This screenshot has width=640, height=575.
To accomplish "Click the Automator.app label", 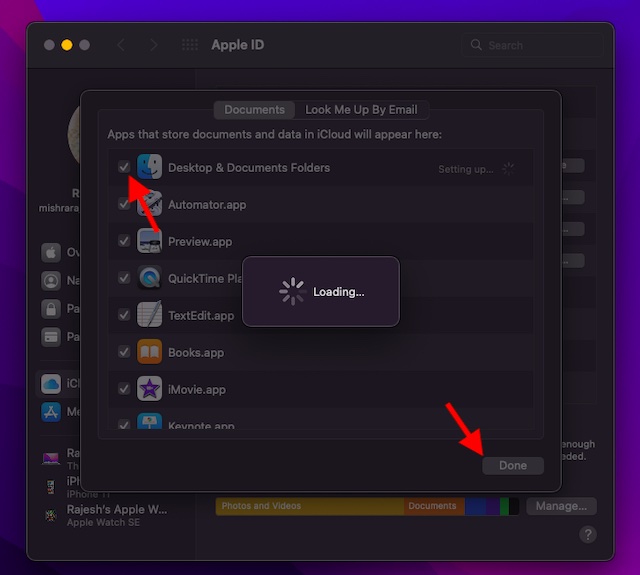I will [x=207, y=204].
